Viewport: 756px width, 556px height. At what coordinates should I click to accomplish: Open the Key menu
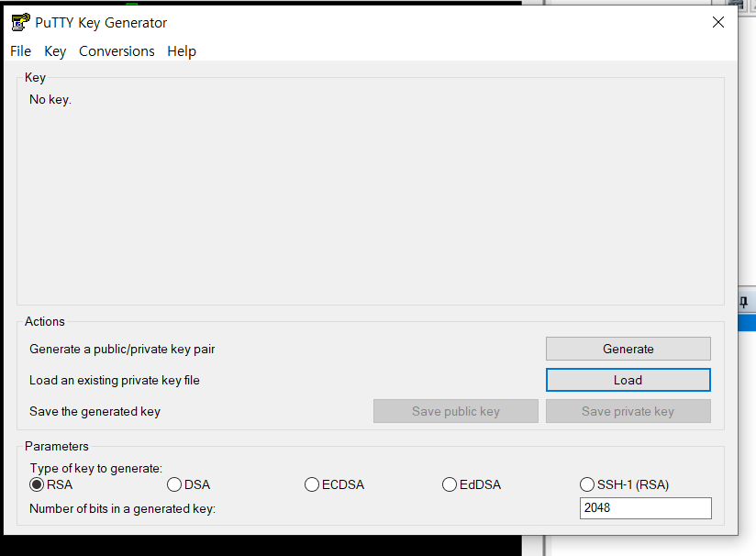click(x=55, y=51)
